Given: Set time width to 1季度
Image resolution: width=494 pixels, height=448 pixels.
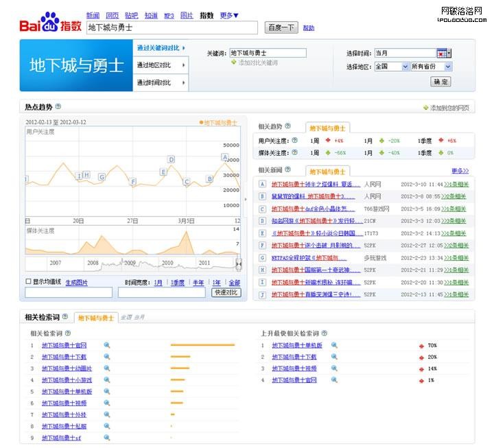Looking at the screenshot, I should click(178, 283).
